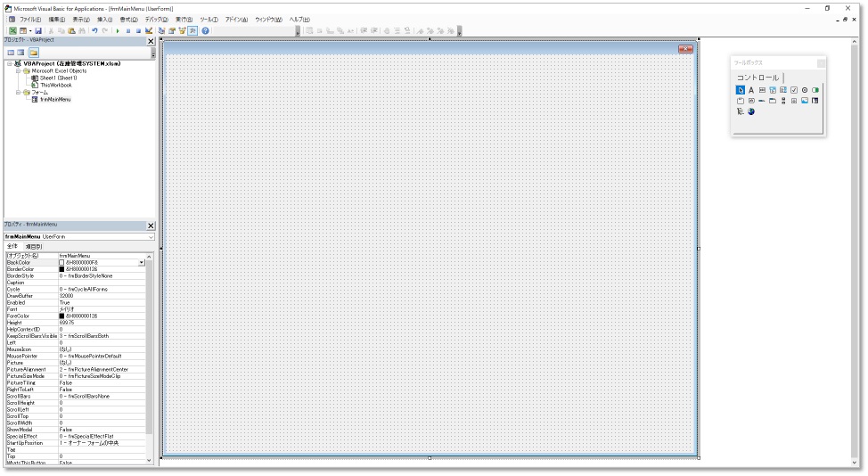Close the Properties panel

(x=151, y=226)
